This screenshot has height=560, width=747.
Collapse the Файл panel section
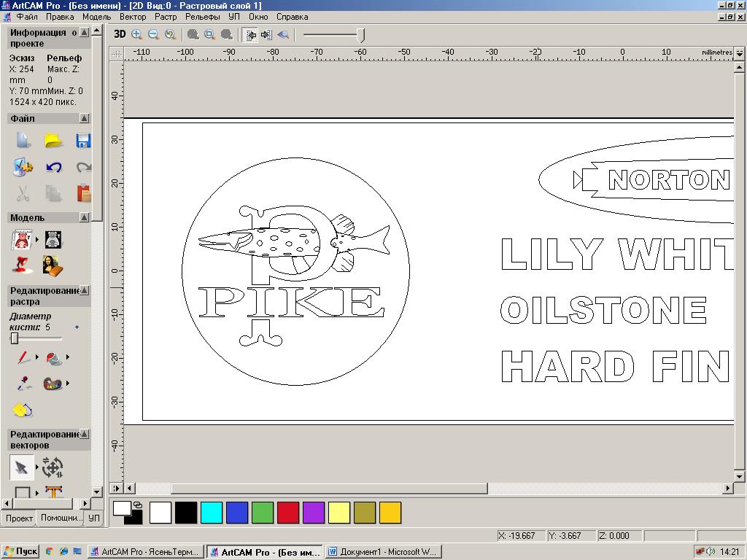coord(85,118)
